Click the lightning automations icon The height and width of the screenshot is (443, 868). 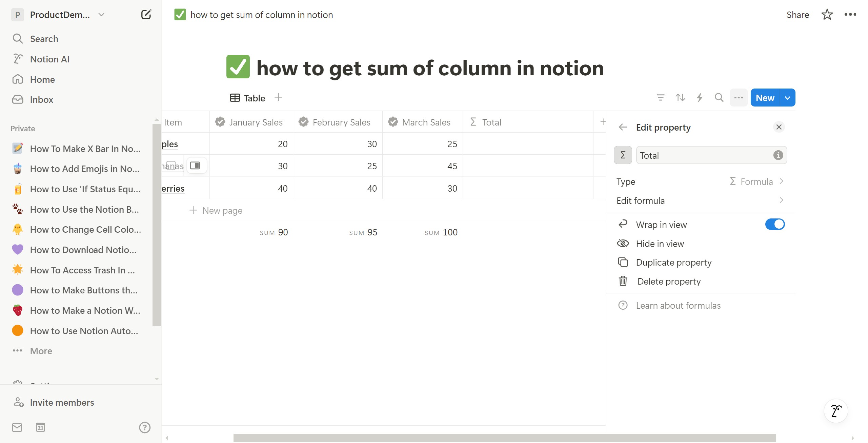pyautogui.click(x=700, y=98)
